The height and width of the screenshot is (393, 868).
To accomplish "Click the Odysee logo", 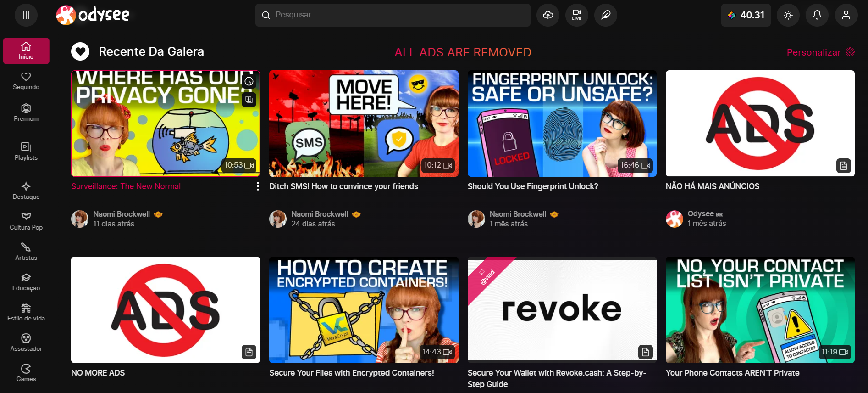I will [x=93, y=15].
